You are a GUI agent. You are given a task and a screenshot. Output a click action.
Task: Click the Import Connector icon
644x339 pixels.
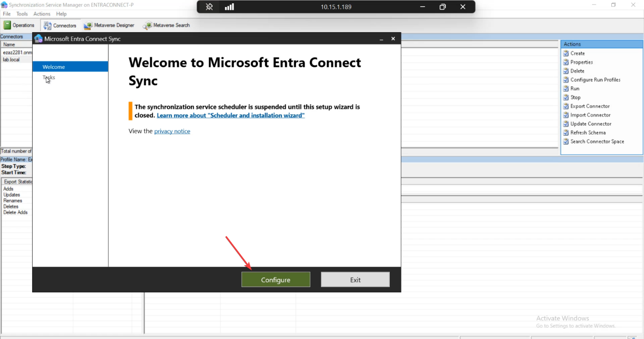pos(566,115)
